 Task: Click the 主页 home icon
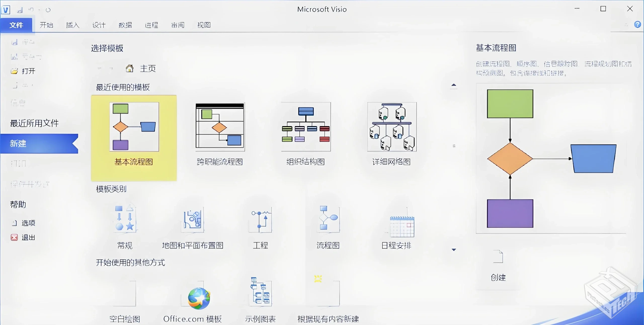coord(130,68)
